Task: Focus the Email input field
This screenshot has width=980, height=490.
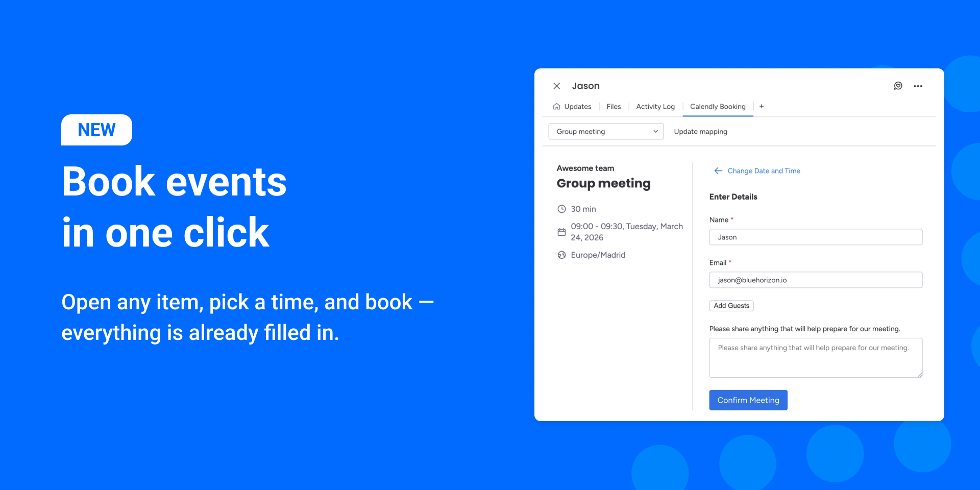Action: (815, 280)
